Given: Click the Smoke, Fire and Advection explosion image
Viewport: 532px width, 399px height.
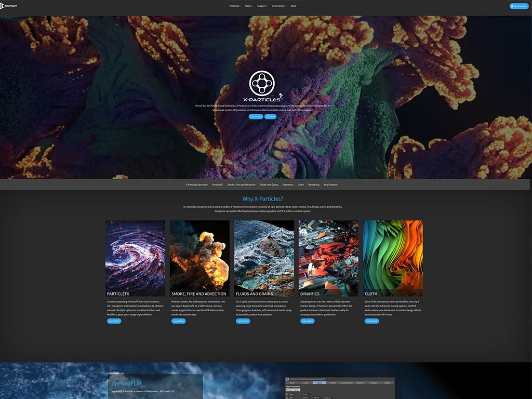Looking at the screenshot, I should [199, 255].
